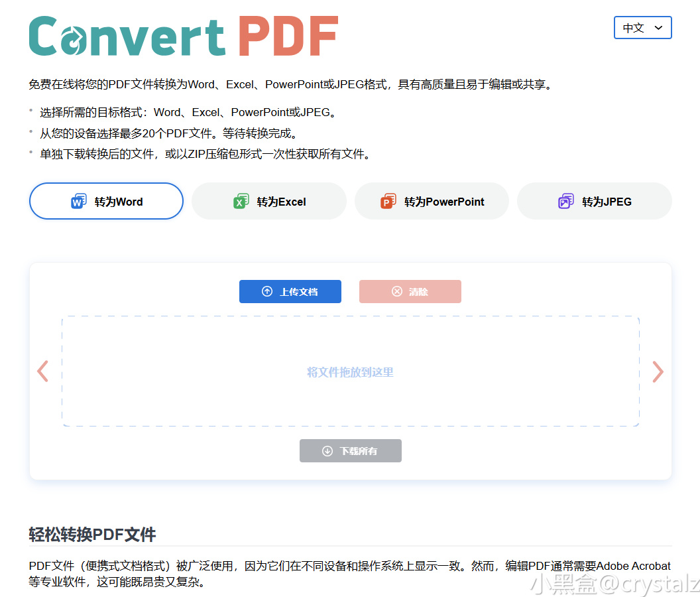Select the 转为PowerPoint tab
700x597 pixels.
[432, 201]
